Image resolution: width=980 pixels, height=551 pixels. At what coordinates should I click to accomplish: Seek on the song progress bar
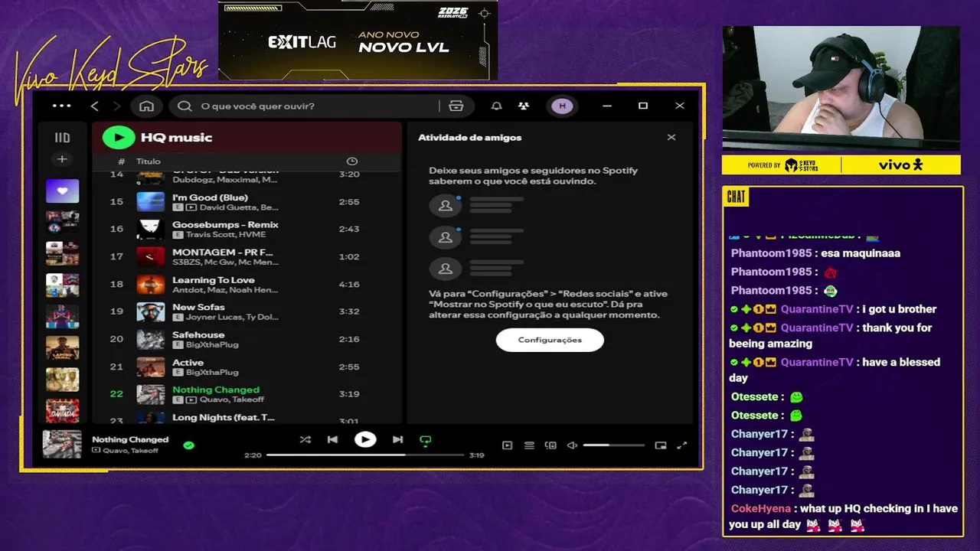[x=365, y=455]
